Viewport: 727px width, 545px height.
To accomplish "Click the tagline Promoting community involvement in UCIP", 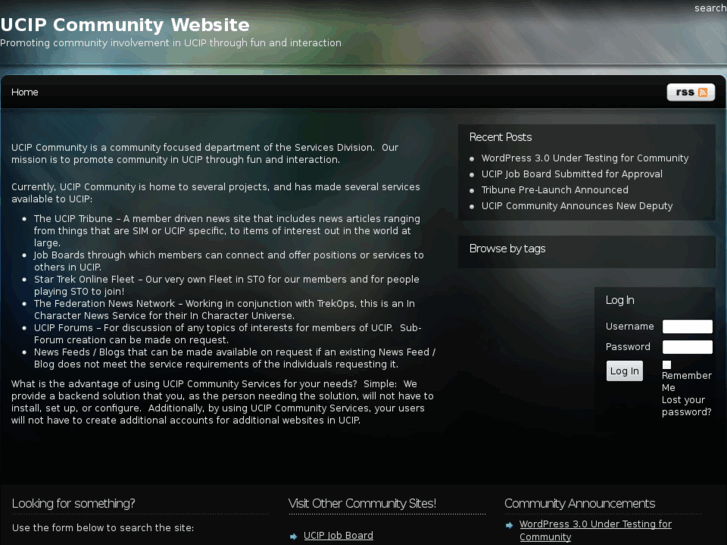I will coord(171,43).
